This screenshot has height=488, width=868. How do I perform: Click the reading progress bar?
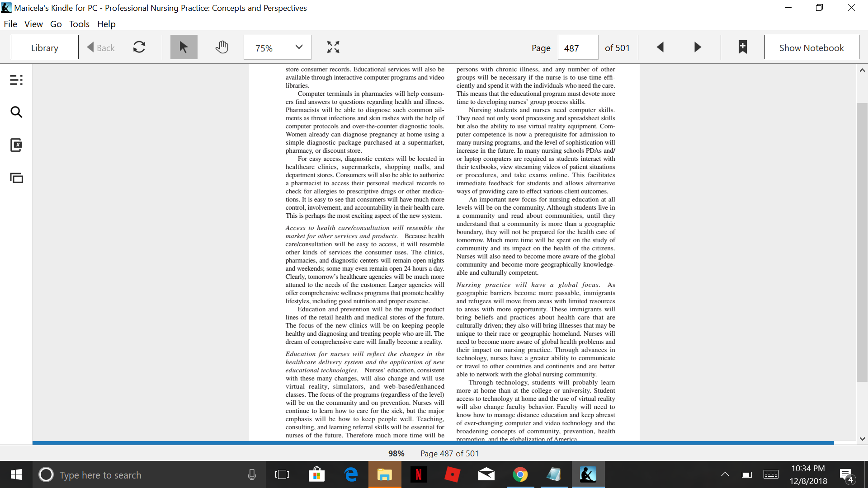coord(433,443)
